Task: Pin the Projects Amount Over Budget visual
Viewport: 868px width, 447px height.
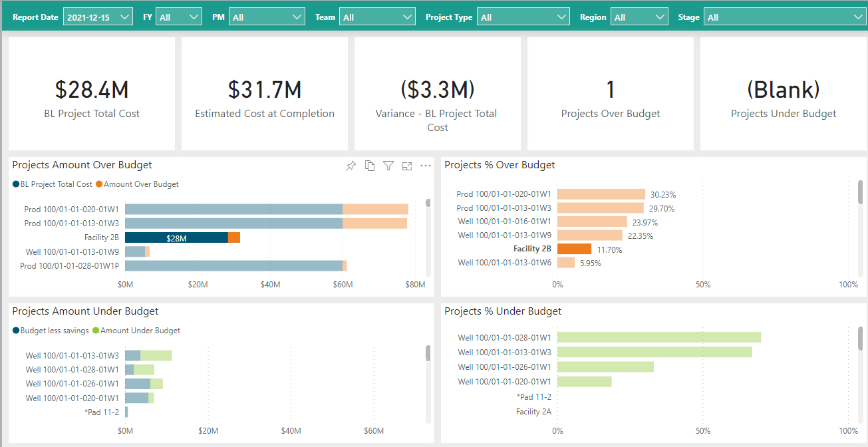Action: click(x=351, y=166)
